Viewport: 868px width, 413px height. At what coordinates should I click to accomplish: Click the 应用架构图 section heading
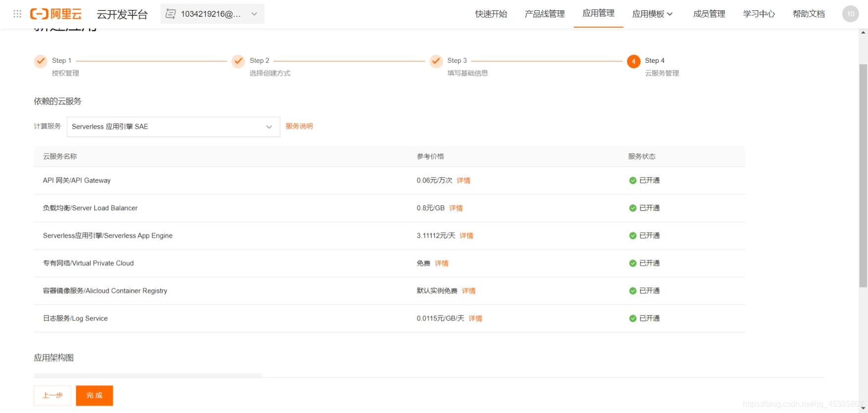point(54,358)
